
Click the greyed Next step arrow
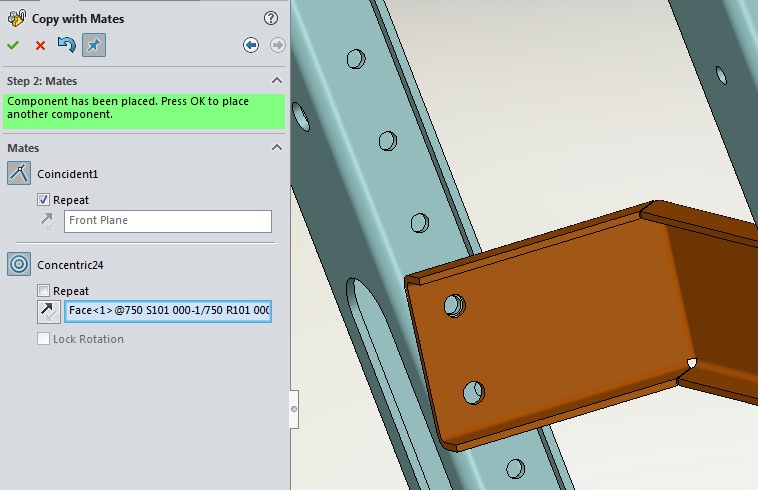coord(277,45)
